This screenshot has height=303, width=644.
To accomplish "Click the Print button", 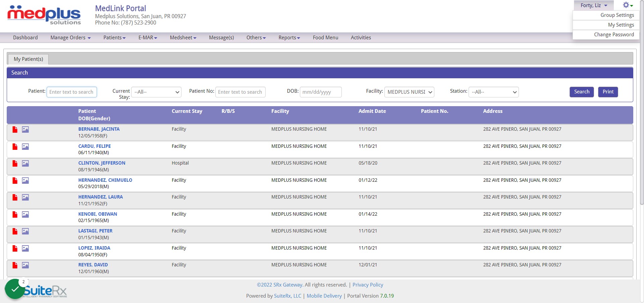I will coord(608,92).
